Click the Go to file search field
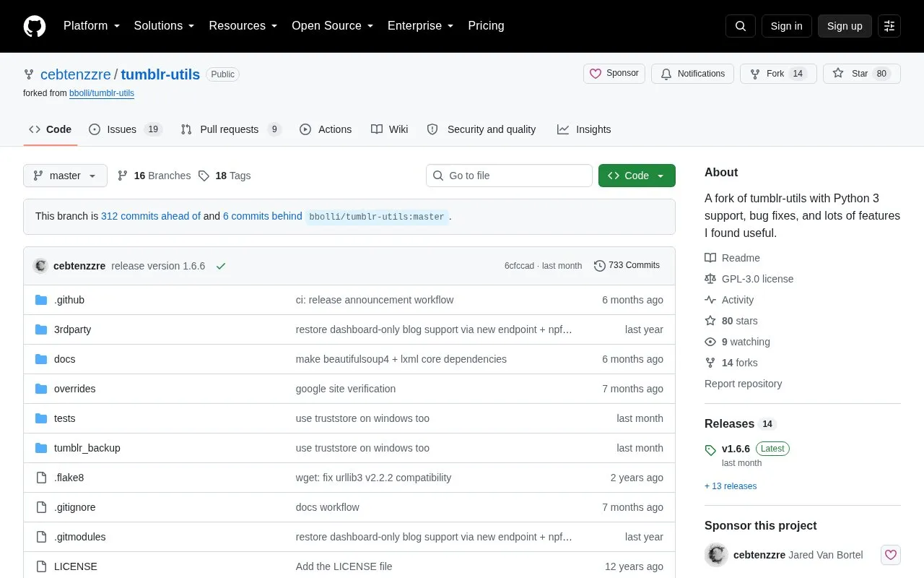The image size is (924, 578). 509,176
